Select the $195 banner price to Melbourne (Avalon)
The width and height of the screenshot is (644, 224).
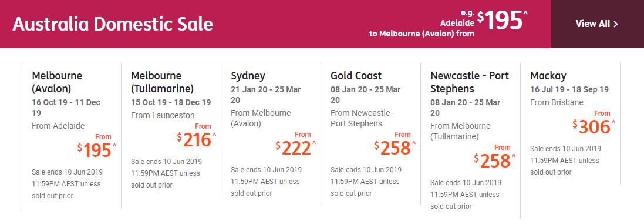(503, 21)
